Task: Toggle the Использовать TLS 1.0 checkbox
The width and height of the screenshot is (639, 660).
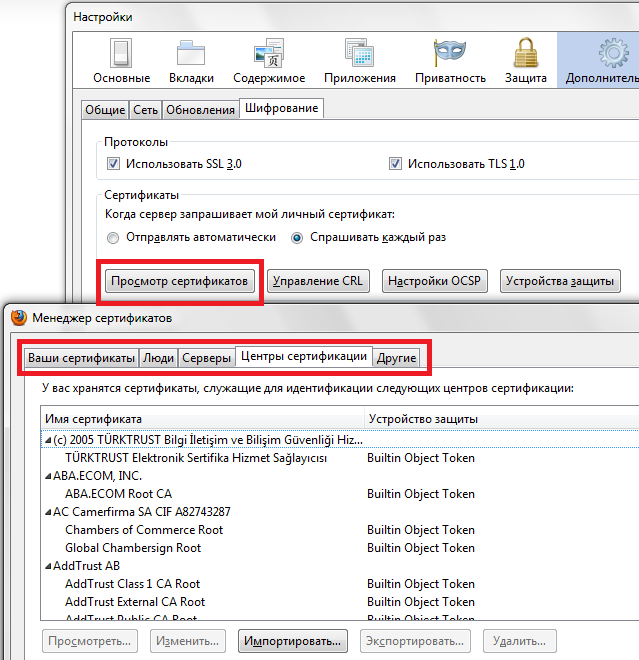Action: (x=395, y=163)
